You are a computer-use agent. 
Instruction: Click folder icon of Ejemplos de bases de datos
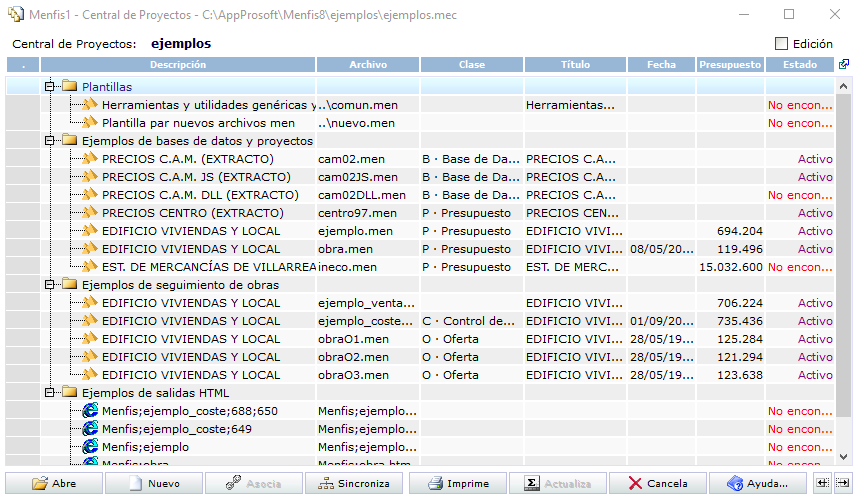(x=69, y=140)
